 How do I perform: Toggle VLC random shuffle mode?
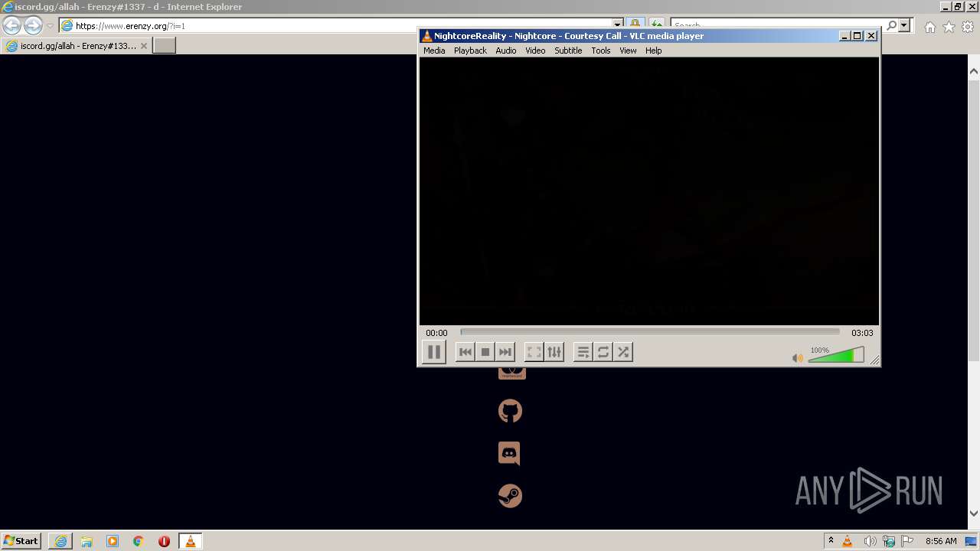point(623,352)
